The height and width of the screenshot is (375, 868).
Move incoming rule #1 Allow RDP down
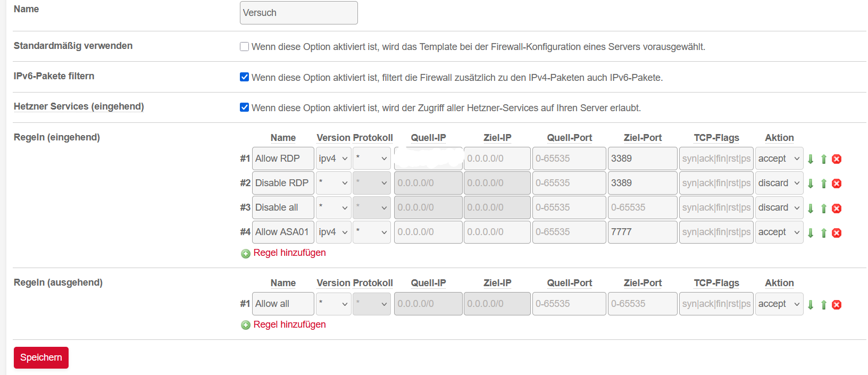coord(811,159)
